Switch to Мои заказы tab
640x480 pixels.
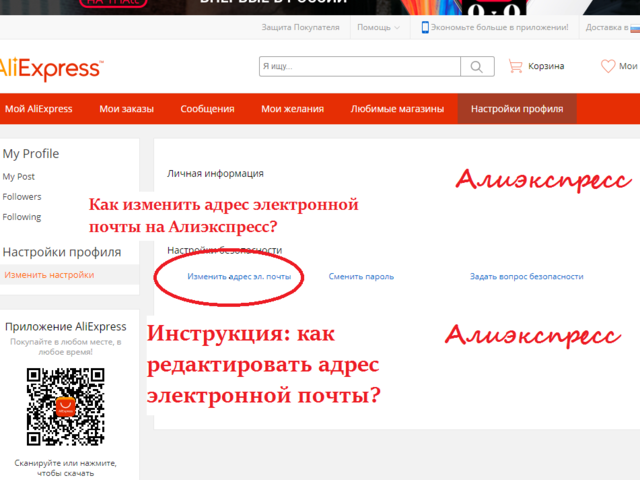tap(127, 109)
